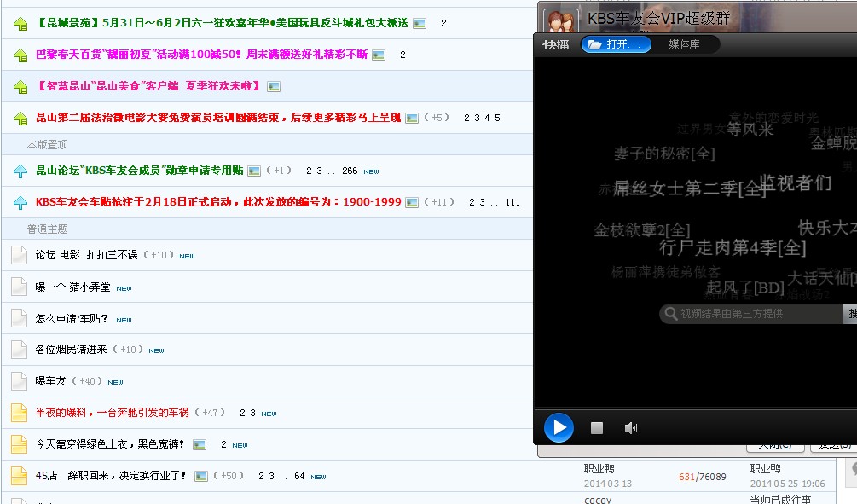Image resolution: width=857 pixels, height=504 pixels.
Task: Go to page 64 of 4S店 thread
Action: [299, 477]
